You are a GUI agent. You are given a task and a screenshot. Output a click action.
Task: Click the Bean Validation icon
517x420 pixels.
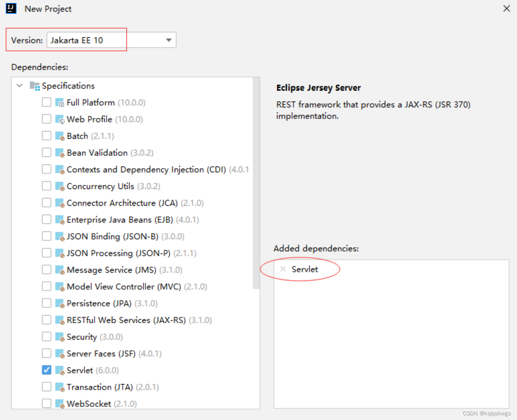click(x=60, y=153)
